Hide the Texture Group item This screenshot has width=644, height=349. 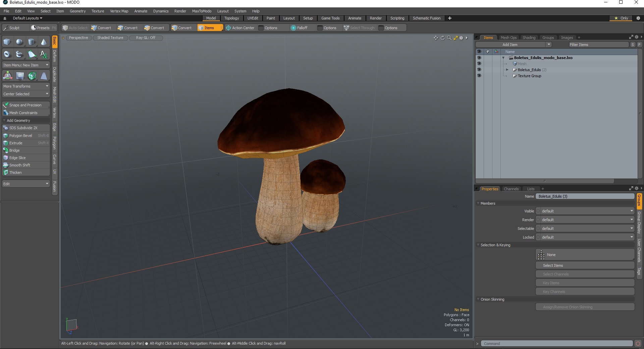tap(479, 76)
